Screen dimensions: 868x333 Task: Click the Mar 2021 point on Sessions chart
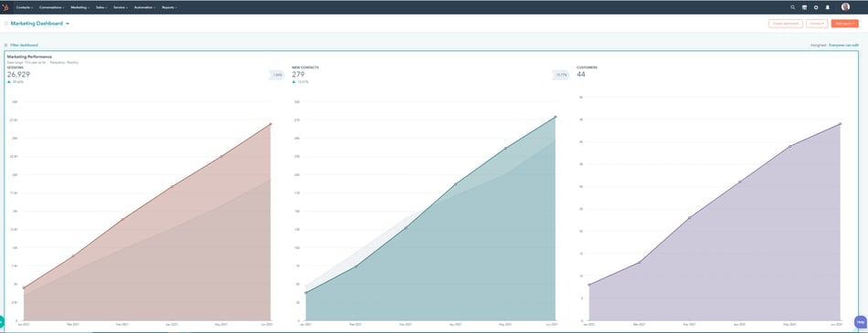[122, 220]
